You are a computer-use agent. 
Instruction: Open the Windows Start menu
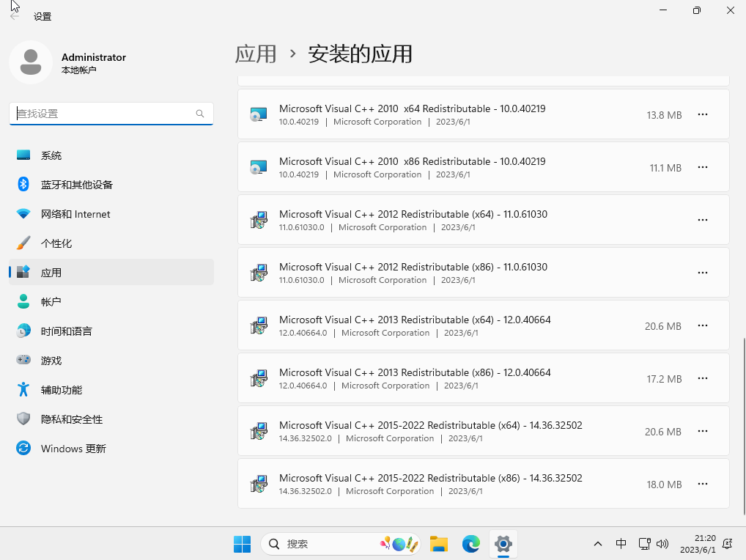[x=242, y=544]
